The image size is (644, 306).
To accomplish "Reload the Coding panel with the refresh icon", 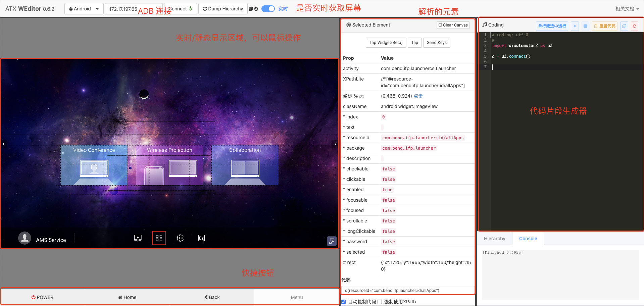I will 635,26.
